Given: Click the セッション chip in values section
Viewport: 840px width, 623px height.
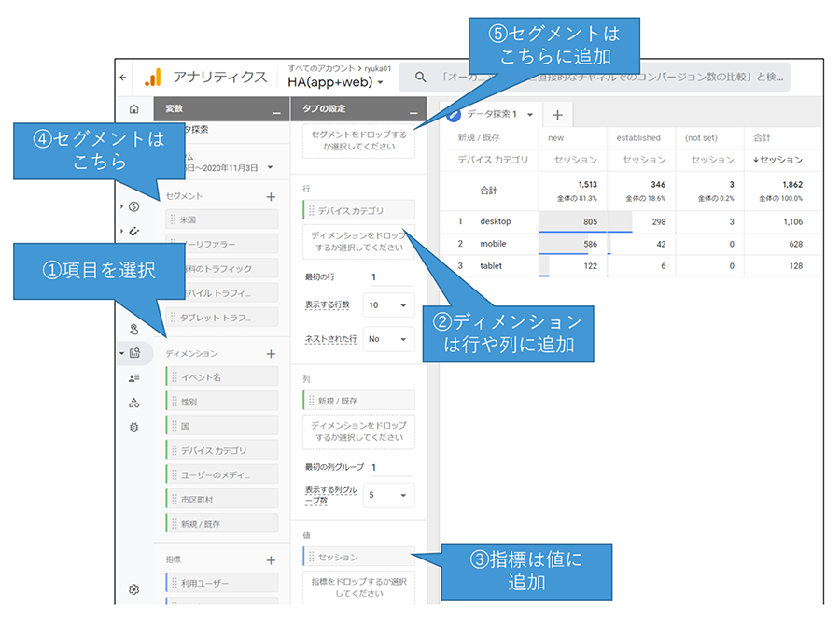Looking at the screenshot, I should click(358, 557).
